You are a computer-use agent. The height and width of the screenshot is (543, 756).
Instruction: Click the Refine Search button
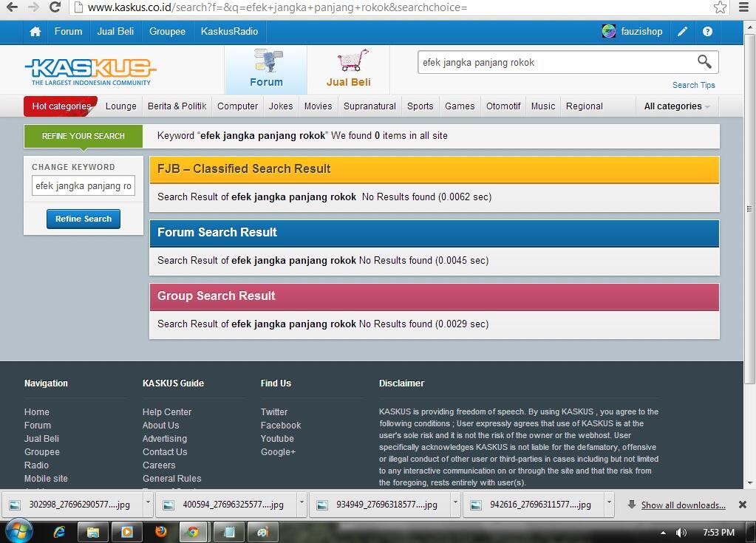click(x=84, y=219)
